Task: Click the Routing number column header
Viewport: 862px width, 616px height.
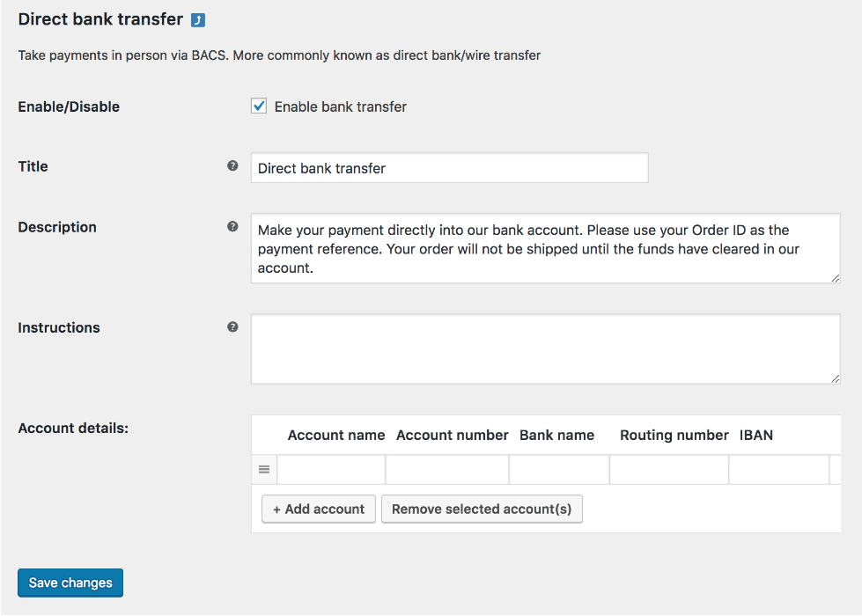Action: [674, 435]
